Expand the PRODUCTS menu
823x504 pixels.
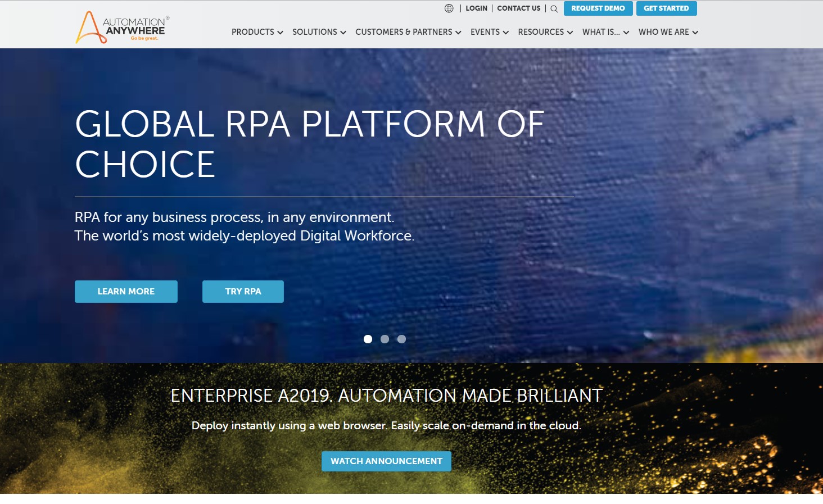point(257,32)
